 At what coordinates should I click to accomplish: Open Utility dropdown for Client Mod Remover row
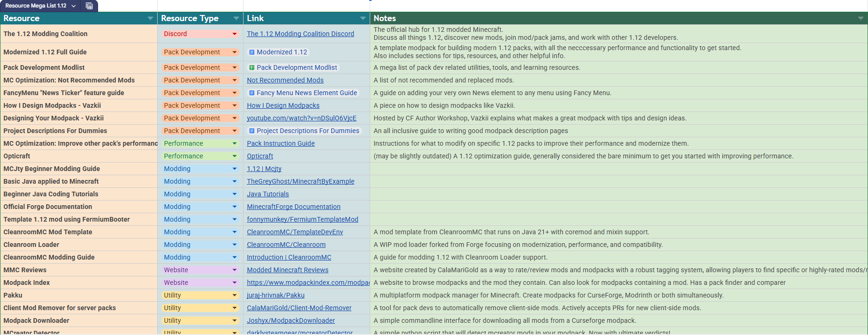tap(235, 308)
